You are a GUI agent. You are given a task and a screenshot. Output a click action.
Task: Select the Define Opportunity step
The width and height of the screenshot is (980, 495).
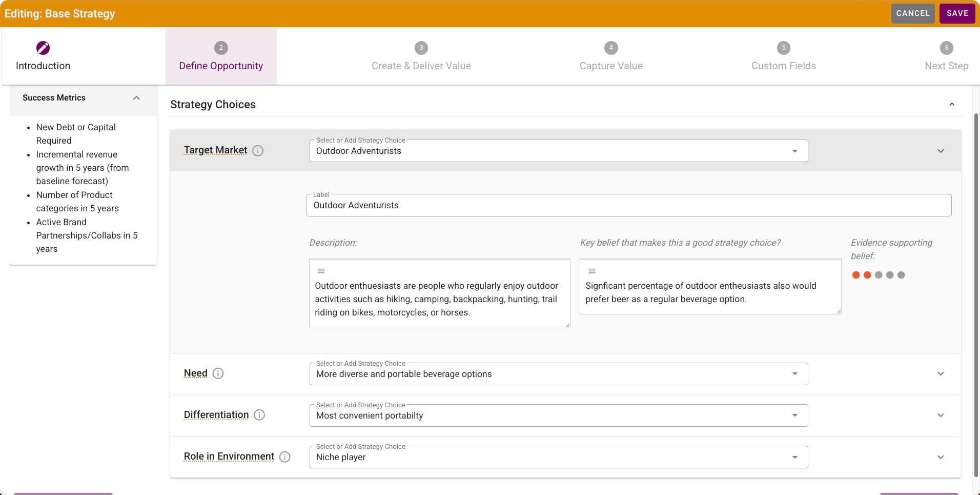221,56
